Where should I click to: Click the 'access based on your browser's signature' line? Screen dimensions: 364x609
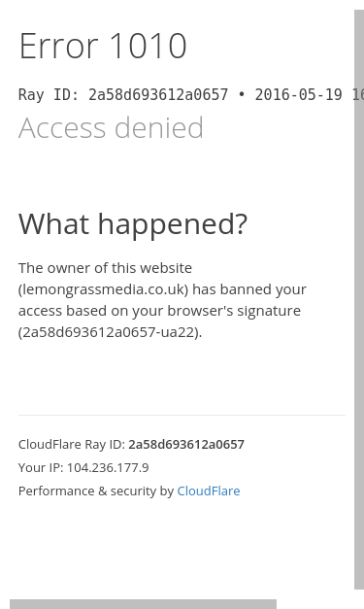(x=159, y=311)
